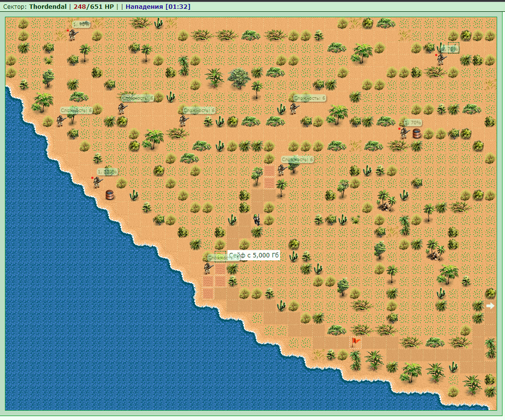Select the 70% enemy with the dashed-box label

tap(441, 59)
